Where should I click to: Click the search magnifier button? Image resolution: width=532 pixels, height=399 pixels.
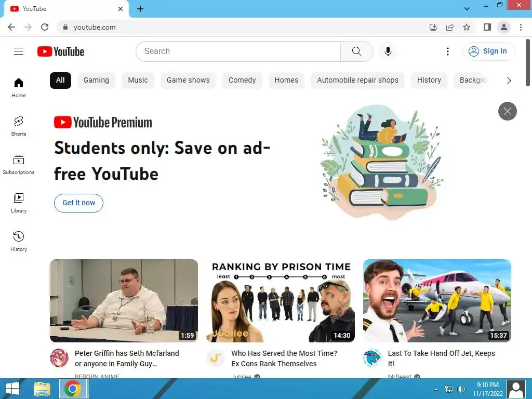(x=356, y=51)
